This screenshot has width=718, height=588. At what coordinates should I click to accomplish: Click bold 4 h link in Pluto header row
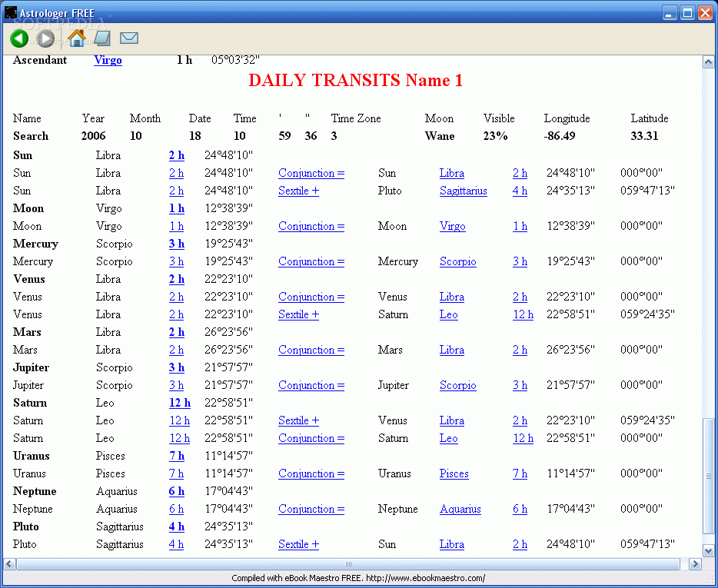[177, 527]
